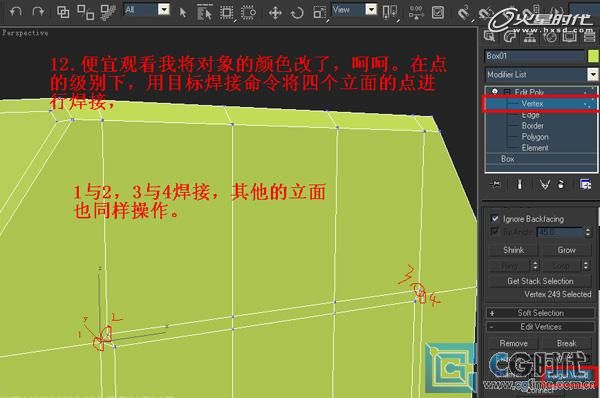Switch to the Utilities command panel tab
Image resolution: width=600 pixels, height=398 pixels.
pos(589,36)
